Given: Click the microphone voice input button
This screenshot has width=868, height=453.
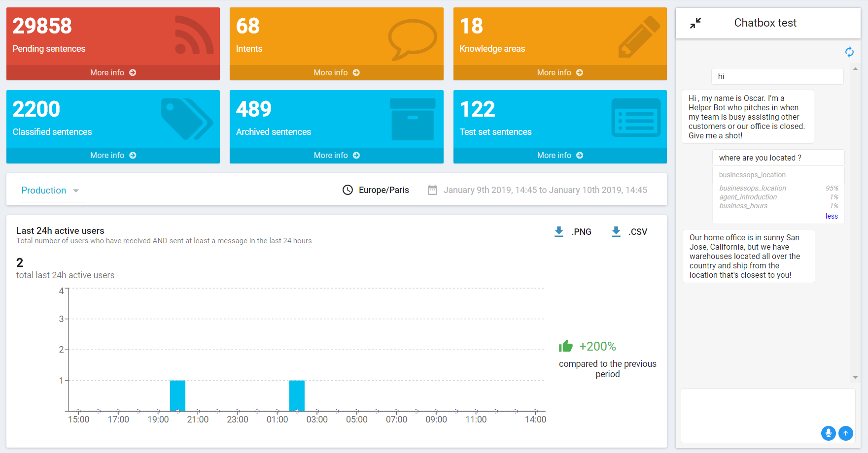Looking at the screenshot, I should [829, 433].
